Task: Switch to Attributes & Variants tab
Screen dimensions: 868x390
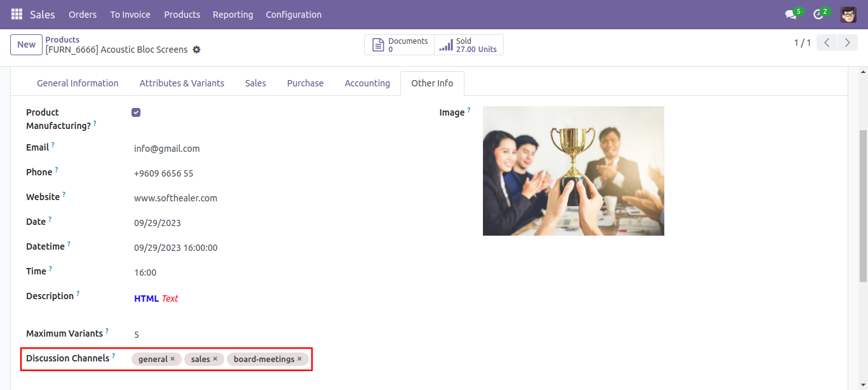Action: pos(182,83)
